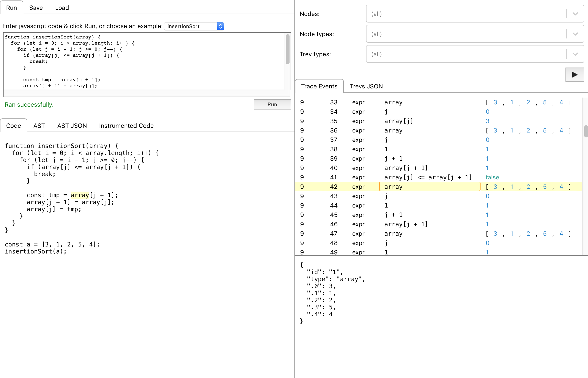Open the Instrumented Code tab
The width and height of the screenshot is (588, 378).
click(x=126, y=125)
